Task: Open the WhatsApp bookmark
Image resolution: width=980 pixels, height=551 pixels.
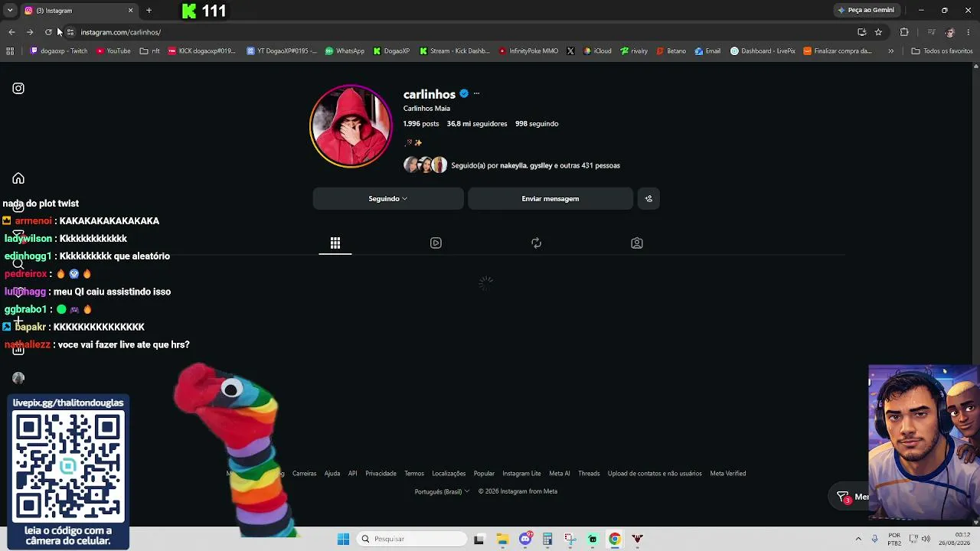Action: point(345,51)
